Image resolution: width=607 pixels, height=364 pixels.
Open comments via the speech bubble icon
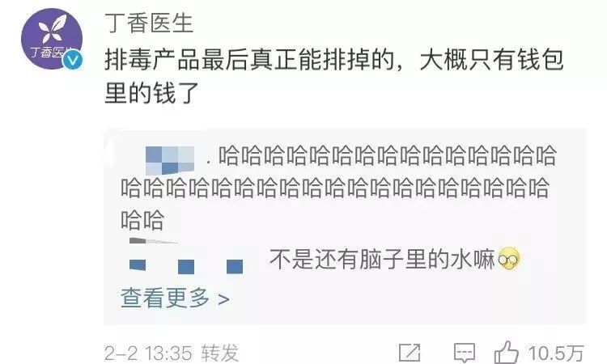click(465, 353)
